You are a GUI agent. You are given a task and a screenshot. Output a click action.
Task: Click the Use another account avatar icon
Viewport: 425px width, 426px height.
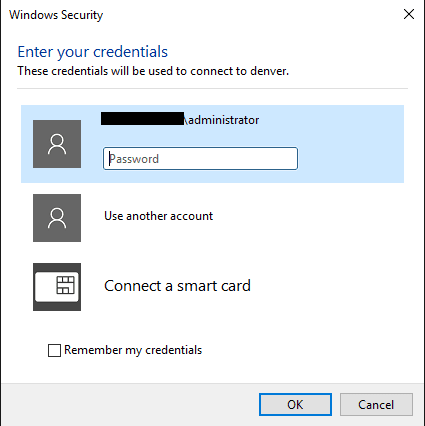pyautogui.click(x=57, y=218)
